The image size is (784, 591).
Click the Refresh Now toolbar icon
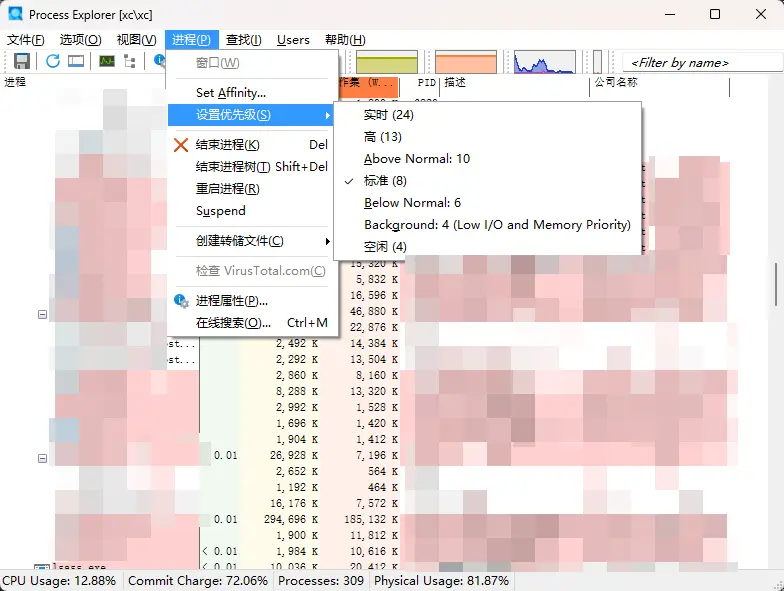pos(53,61)
